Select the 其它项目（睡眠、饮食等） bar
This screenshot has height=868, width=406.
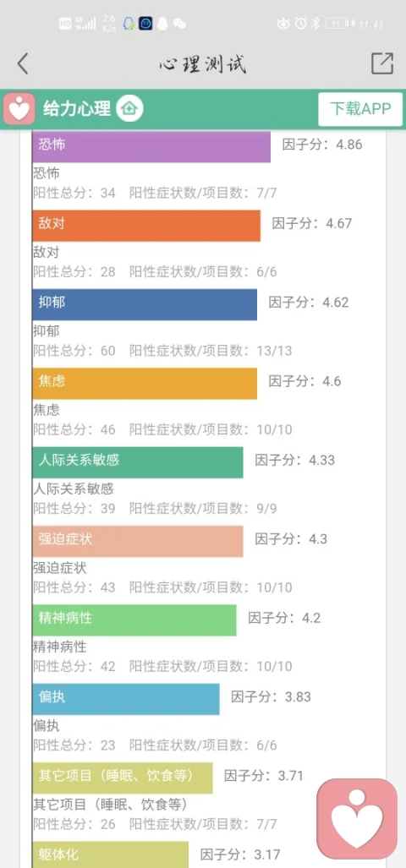coord(123,778)
